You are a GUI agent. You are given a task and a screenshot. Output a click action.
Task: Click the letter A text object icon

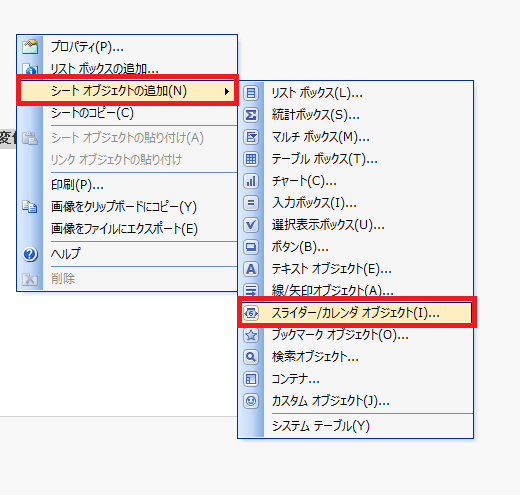coord(251,269)
